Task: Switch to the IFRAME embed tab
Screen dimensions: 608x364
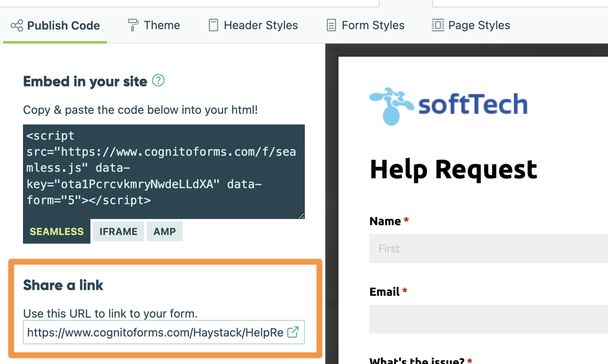Action: click(x=118, y=231)
